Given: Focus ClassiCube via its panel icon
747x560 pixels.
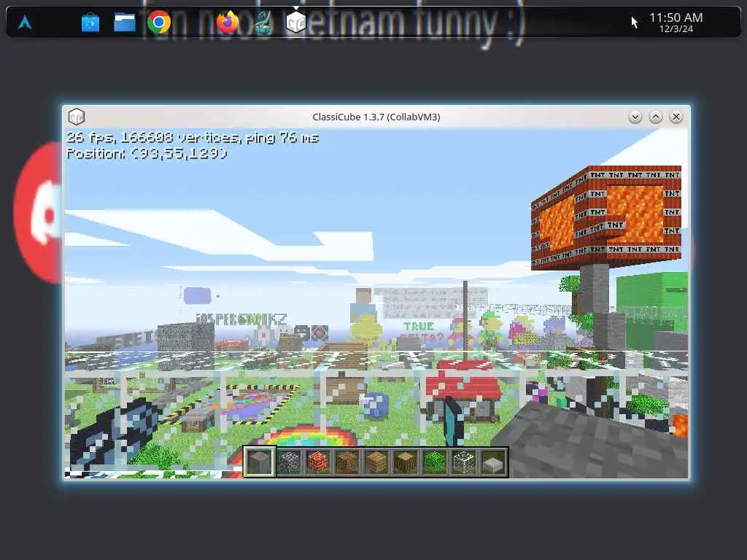Looking at the screenshot, I should tap(296, 22).
